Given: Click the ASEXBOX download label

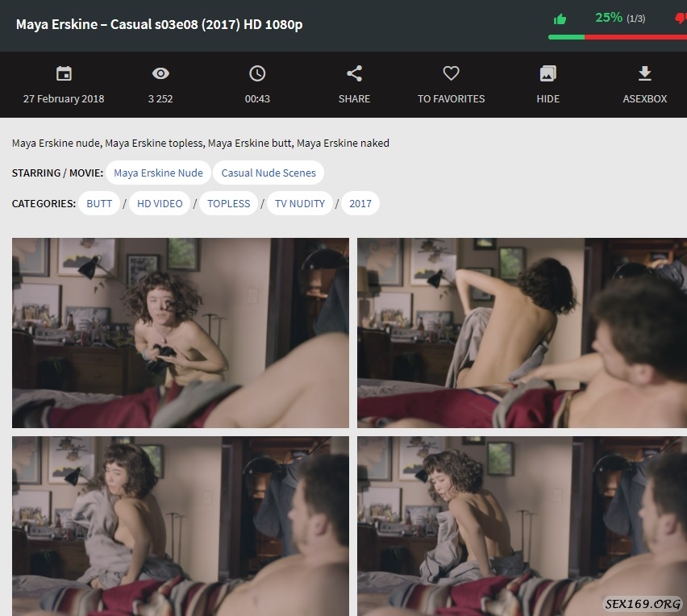Looking at the screenshot, I should [644, 98].
